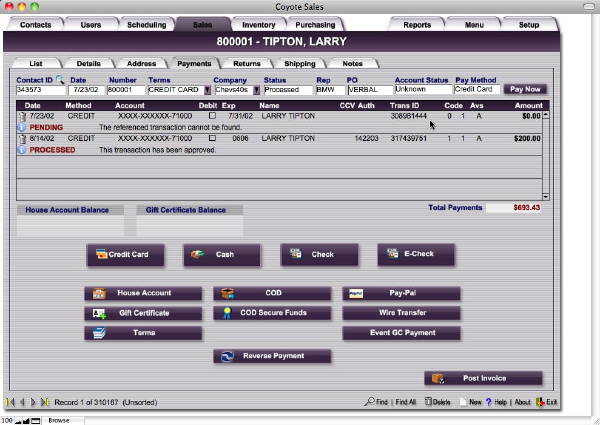Click the trash icon on 8/14/02 payment

(22, 138)
